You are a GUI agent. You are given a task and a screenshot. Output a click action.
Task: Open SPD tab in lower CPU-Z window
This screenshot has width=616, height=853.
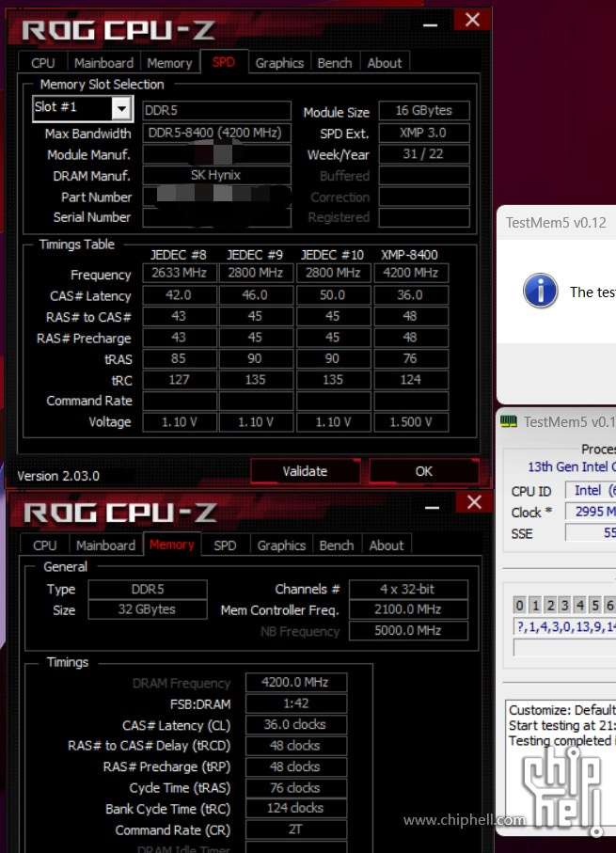tap(225, 545)
